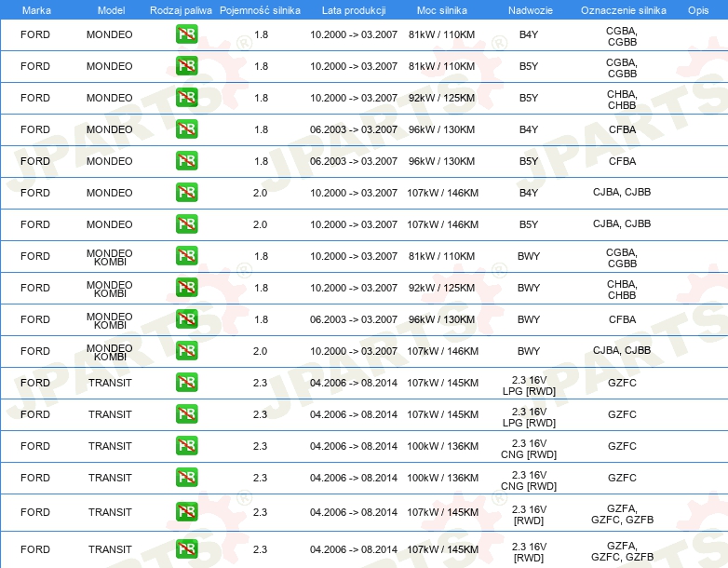The height and width of the screenshot is (568, 728).
Task: Select the Rodzaj paliwa column header
Action: pyautogui.click(x=181, y=10)
